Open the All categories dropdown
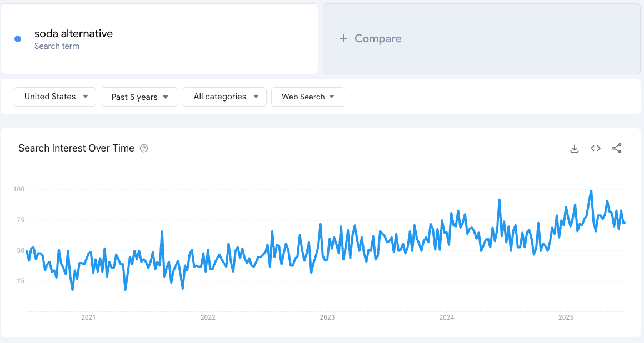Image resolution: width=644 pixels, height=343 pixels. (224, 97)
